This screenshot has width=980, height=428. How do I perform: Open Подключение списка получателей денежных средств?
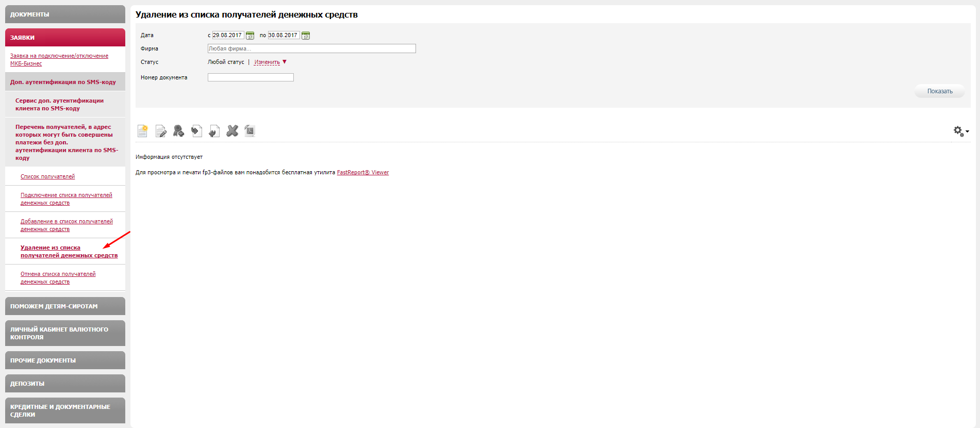click(66, 199)
